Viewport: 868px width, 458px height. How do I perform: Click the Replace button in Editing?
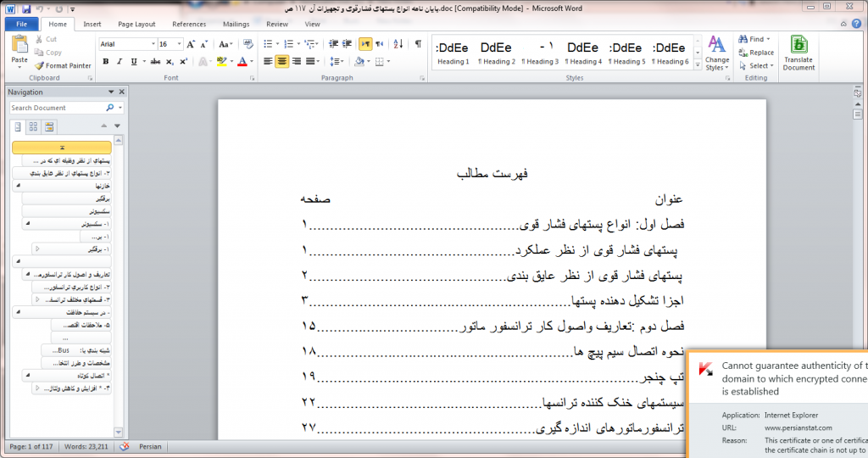[x=755, y=53]
